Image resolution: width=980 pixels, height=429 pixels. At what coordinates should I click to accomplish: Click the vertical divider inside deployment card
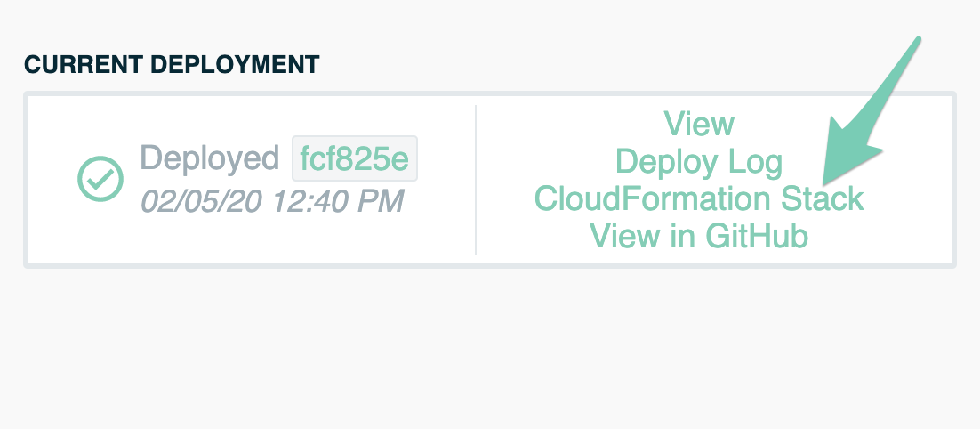(476, 180)
